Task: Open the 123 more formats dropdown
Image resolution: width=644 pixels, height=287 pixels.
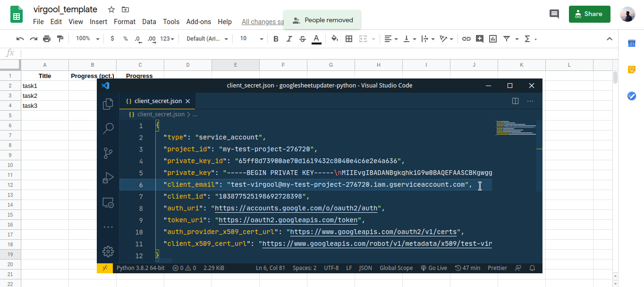Action: tap(167, 39)
